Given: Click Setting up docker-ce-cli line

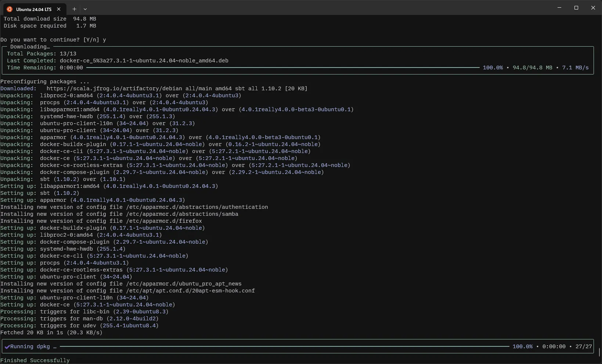Looking at the screenshot, I should pyautogui.click(x=94, y=256).
